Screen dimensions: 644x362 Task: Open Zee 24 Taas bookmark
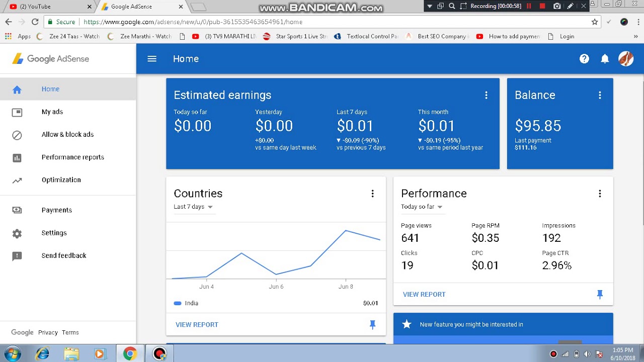click(x=68, y=36)
